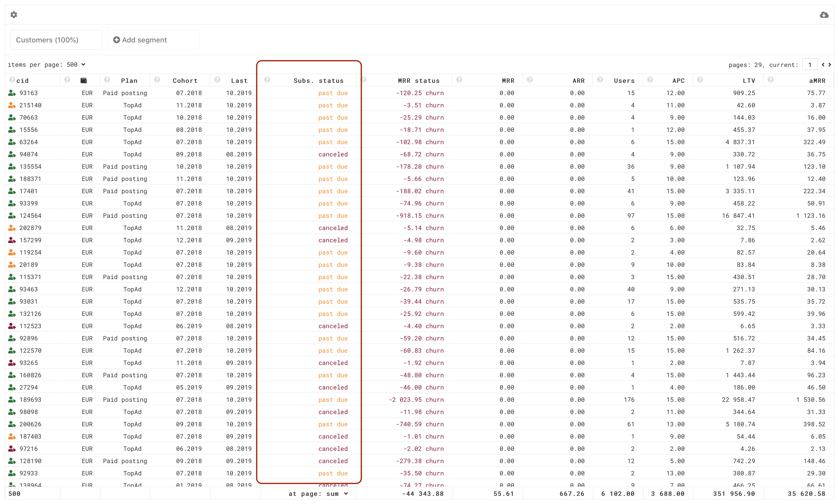Click the user icon for customer 93163

point(12,93)
